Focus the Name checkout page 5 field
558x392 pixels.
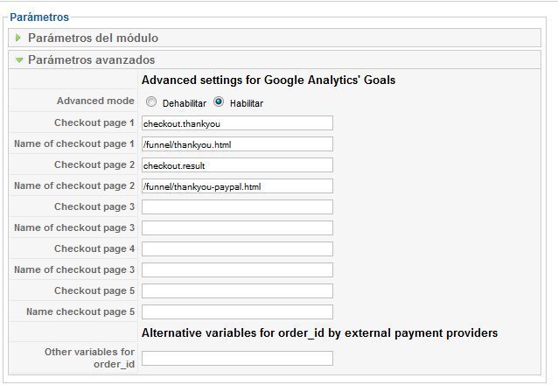237,312
